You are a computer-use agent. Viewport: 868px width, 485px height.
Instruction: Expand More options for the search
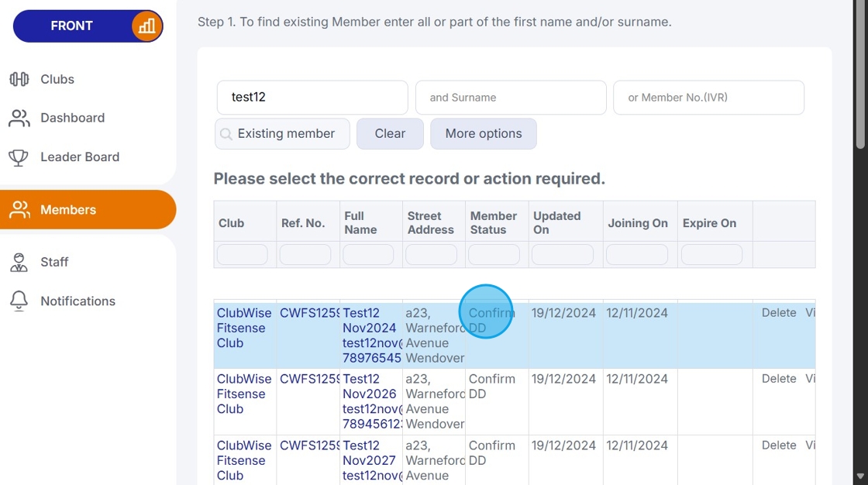(483, 133)
